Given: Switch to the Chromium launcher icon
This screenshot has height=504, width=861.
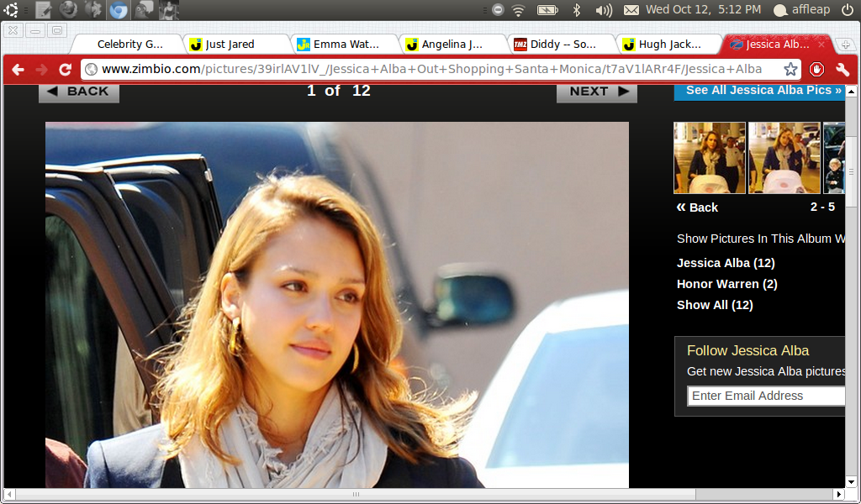Looking at the screenshot, I should [x=118, y=10].
